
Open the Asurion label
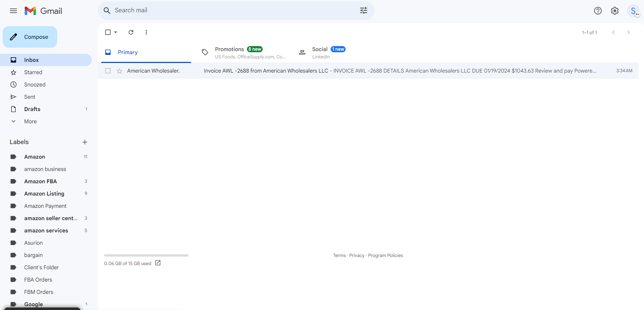[46, 243]
